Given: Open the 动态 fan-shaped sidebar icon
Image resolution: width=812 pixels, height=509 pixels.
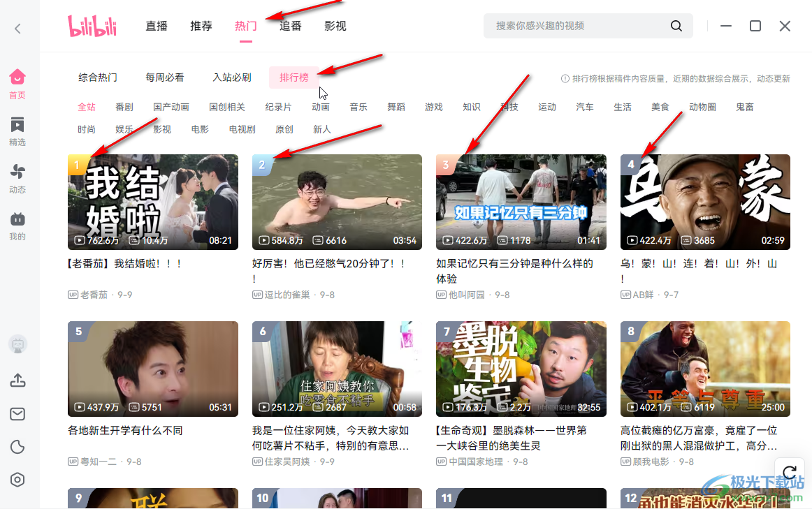Looking at the screenshot, I should click(17, 179).
